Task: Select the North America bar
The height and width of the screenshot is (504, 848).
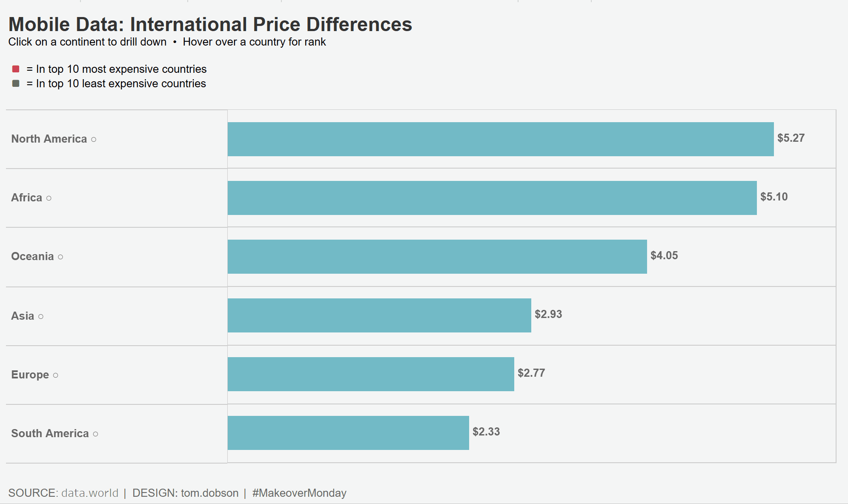Action: [500, 139]
